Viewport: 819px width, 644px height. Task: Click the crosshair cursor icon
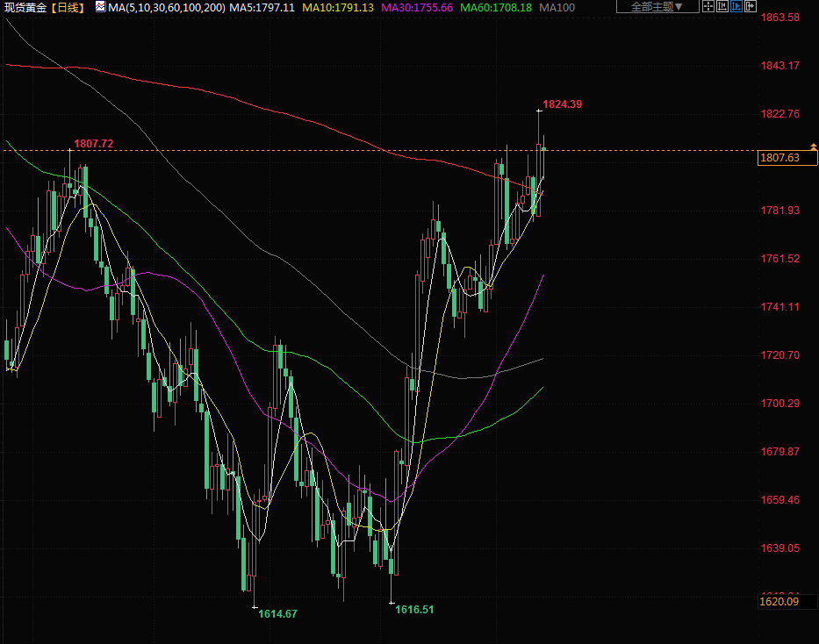tap(708, 7)
